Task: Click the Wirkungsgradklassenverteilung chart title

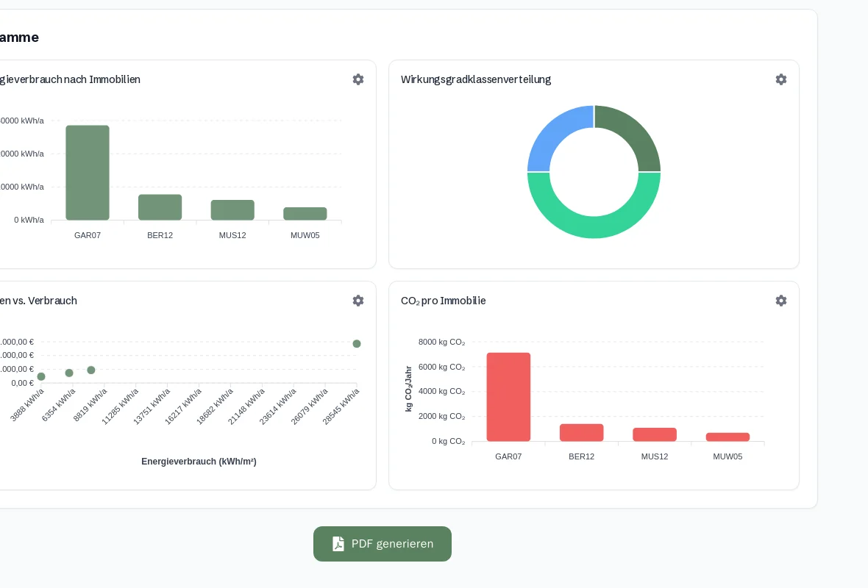Action: click(x=476, y=79)
